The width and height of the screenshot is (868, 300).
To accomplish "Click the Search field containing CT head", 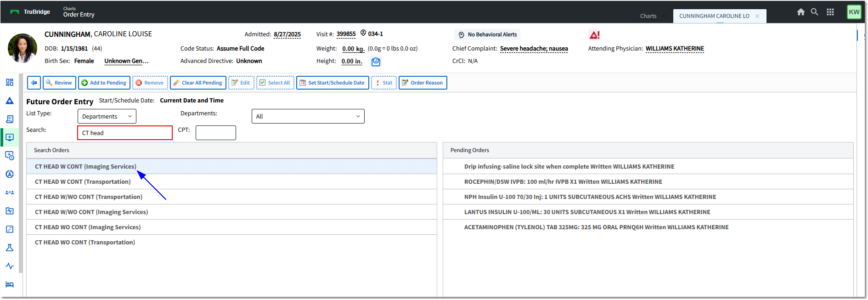I will pyautogui.click(x=125, y=133).
